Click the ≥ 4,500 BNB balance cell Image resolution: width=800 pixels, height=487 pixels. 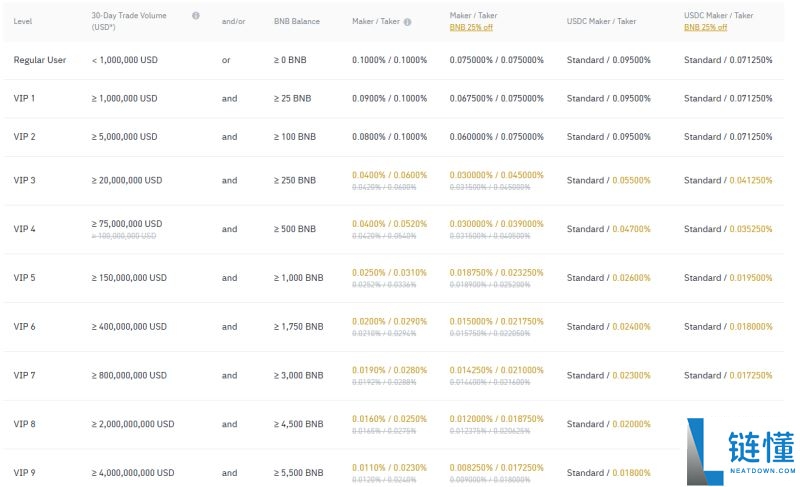tap(298, 424)
